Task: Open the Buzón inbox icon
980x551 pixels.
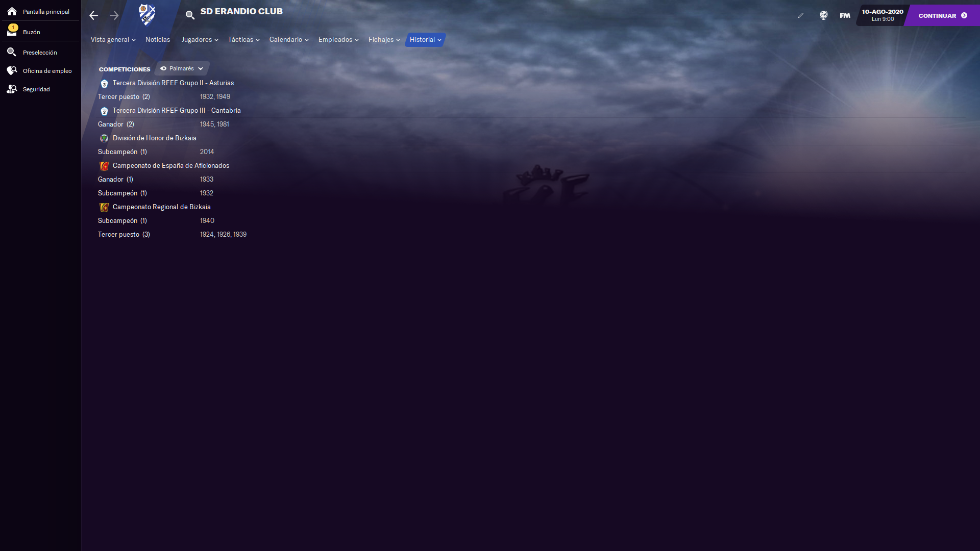Action: tap(12, 32)
